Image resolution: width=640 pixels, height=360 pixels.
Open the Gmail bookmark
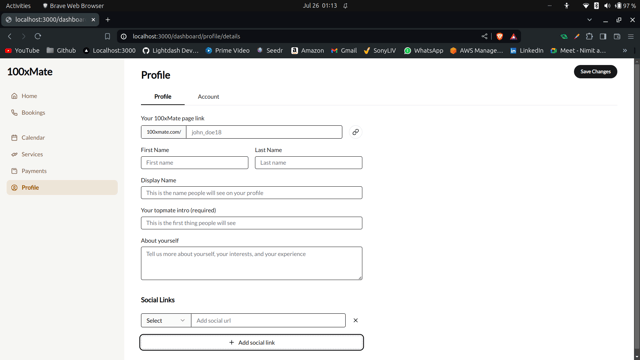[x=344, y=51]
